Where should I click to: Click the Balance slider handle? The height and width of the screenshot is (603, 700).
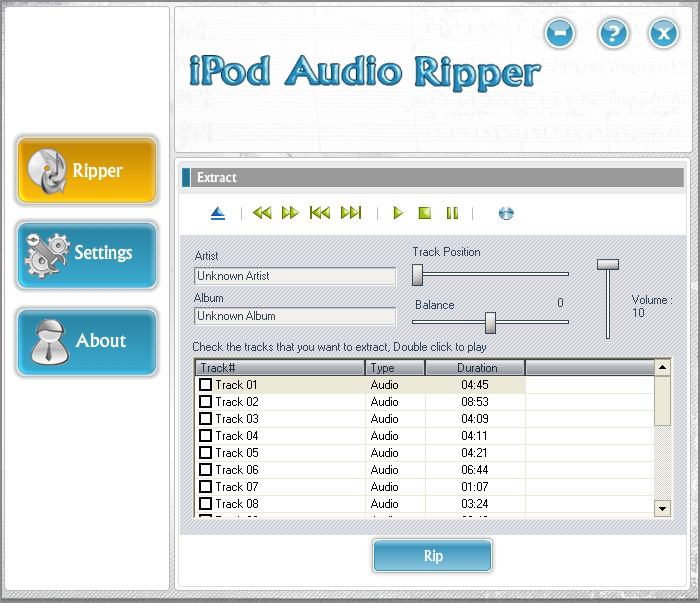click(x=490, y=322)
